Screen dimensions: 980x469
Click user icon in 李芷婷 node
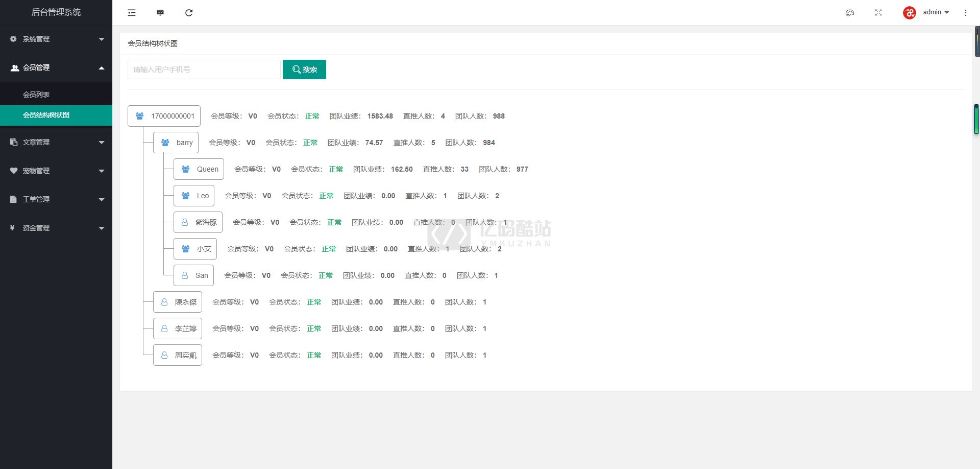coord(164,329)
